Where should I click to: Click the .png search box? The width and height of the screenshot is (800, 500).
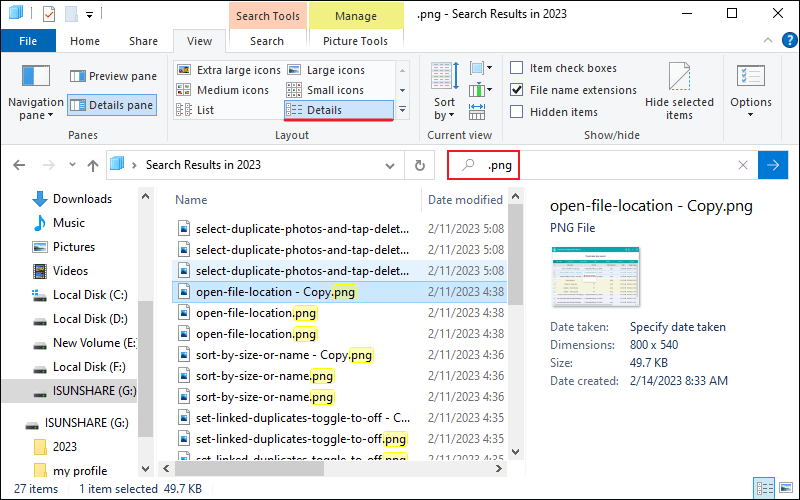602,165
